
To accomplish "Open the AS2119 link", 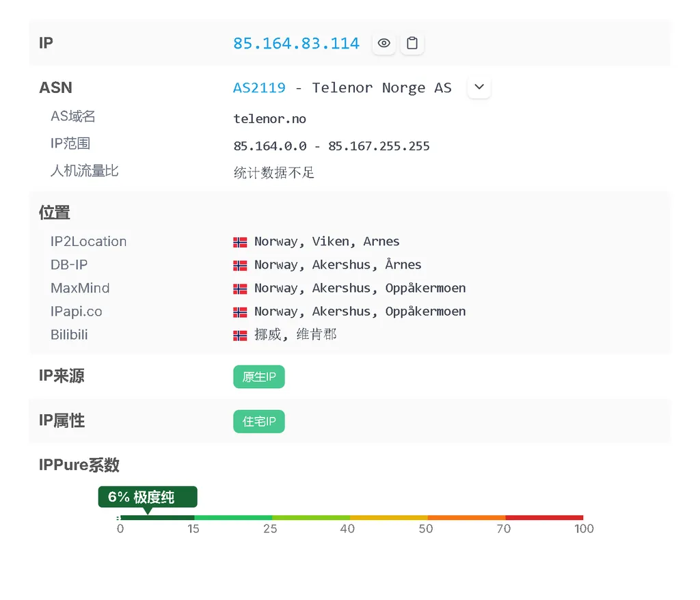I will click(259, 87).
